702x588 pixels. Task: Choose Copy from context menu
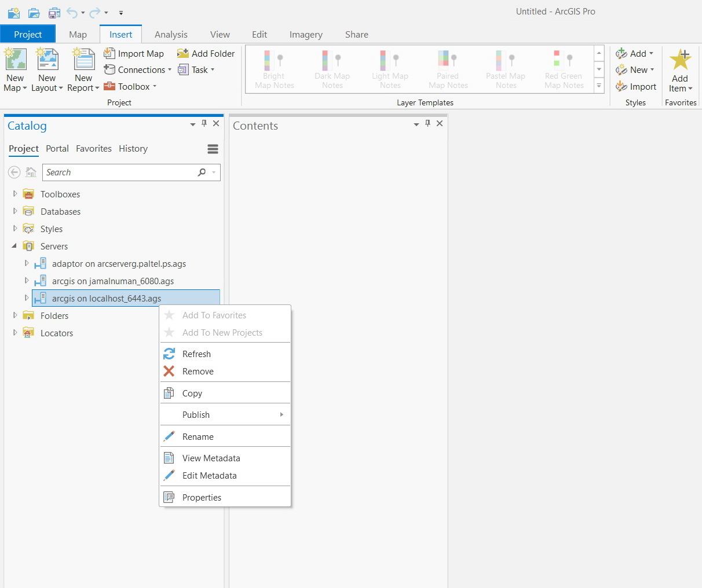225,393
